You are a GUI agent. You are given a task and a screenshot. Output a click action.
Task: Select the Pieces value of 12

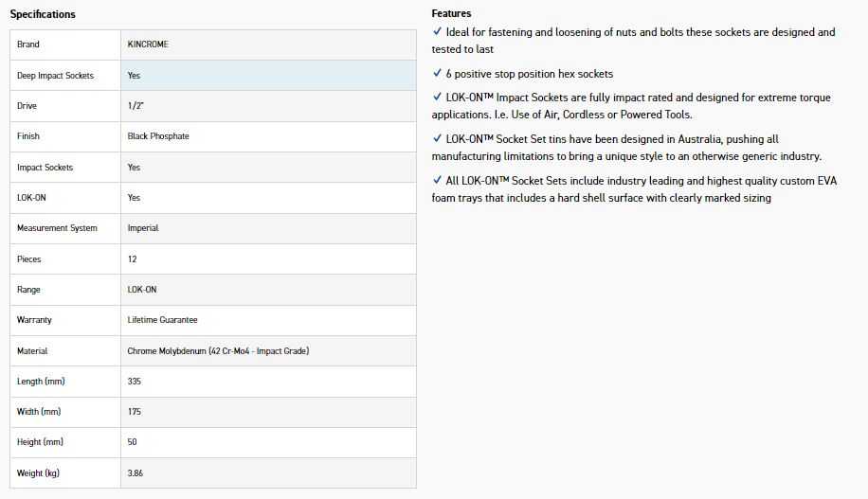coord(133,259)
